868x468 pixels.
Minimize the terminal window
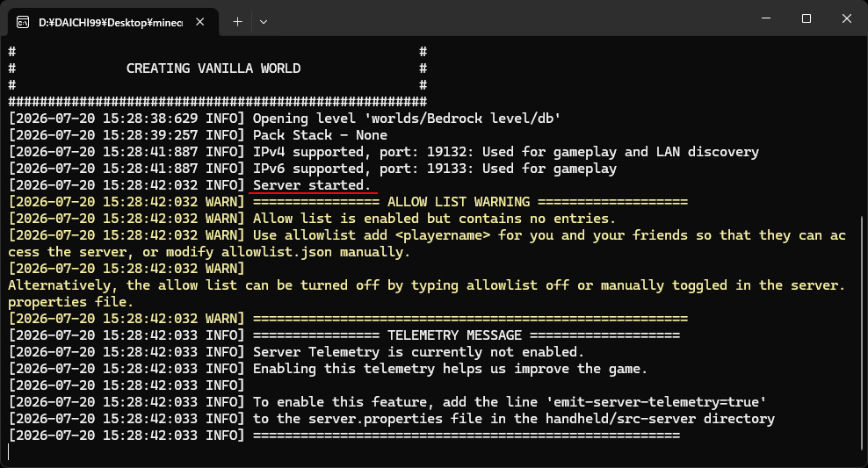coord(766,18)
